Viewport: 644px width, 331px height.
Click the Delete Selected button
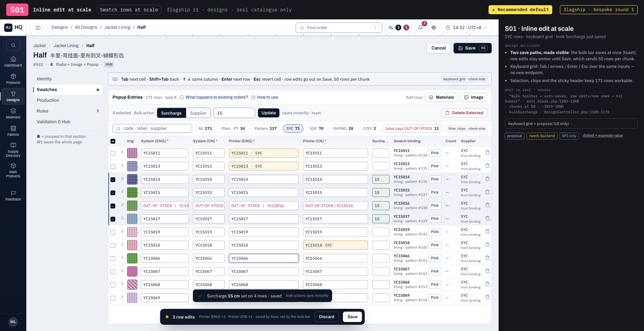(464, 113)
